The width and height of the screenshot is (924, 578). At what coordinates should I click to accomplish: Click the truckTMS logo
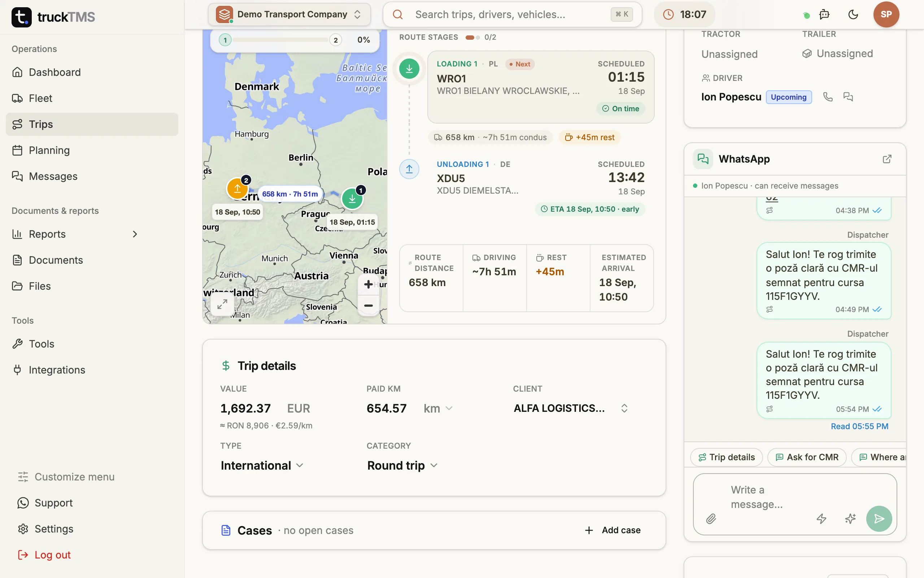click(53, 17)
